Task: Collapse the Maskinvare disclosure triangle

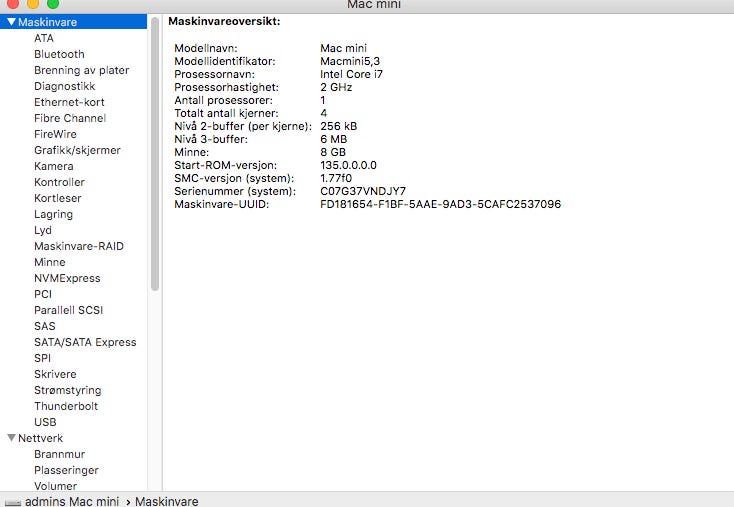Action: click(11, 22)
